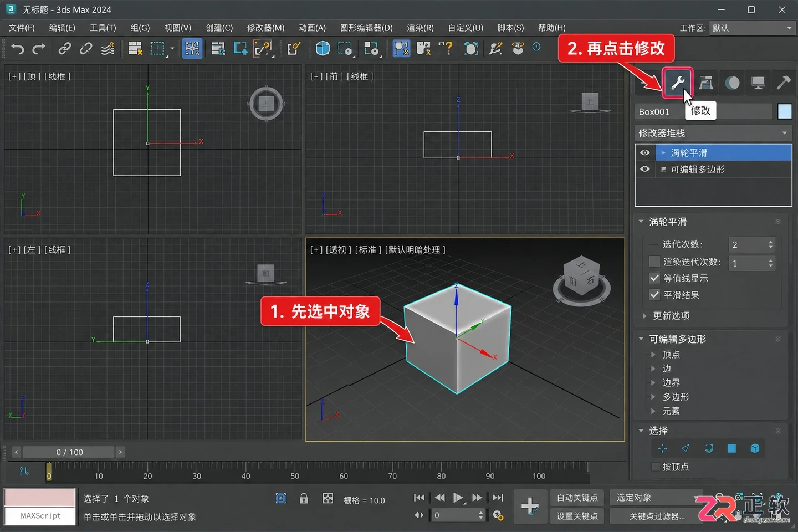Increase 迭代次数 with its spinner

(771, 242)
